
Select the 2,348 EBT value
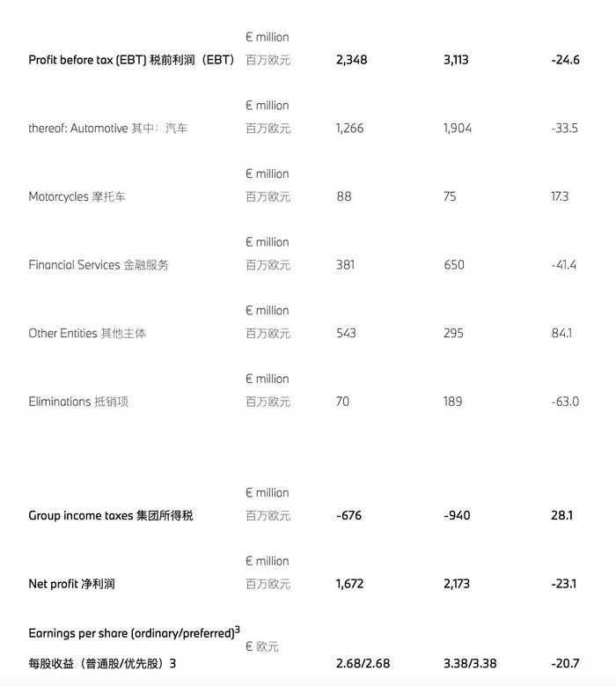[351, 60]
